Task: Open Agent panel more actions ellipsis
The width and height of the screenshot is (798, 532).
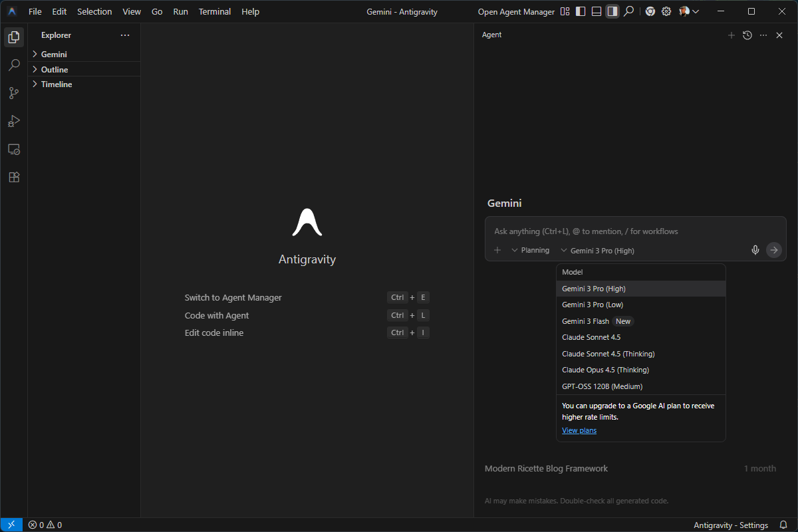Action: 763,35
